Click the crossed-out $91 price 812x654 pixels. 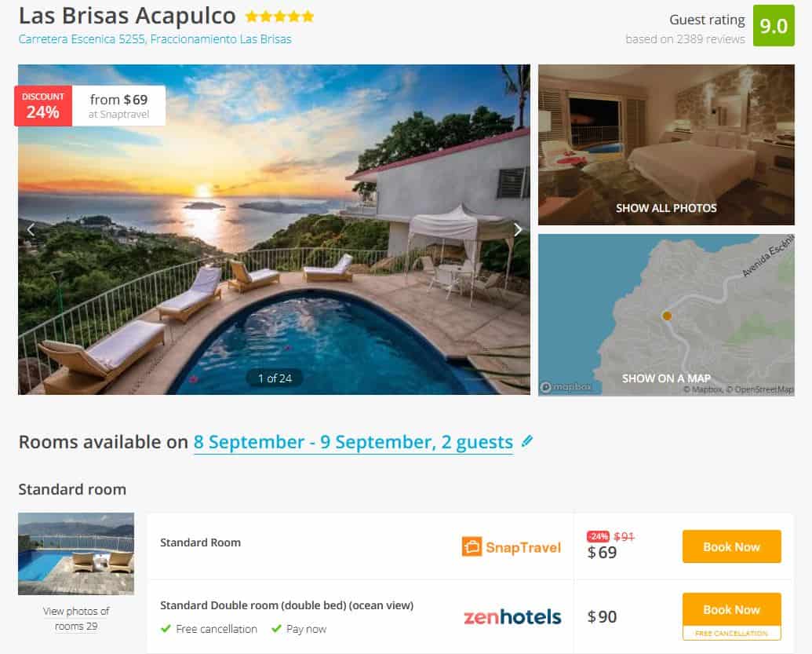pyautogui.click(x=624, y=537)
